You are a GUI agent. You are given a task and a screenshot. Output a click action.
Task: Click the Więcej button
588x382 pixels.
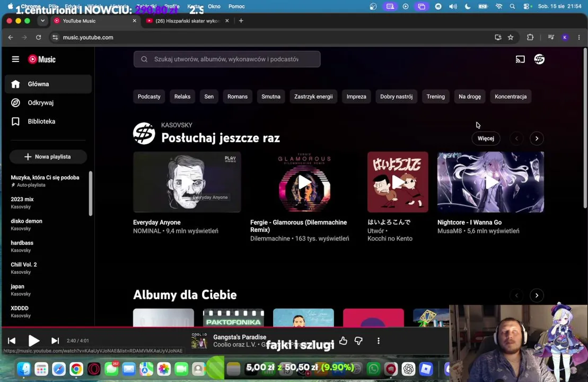tap(486, 138)
